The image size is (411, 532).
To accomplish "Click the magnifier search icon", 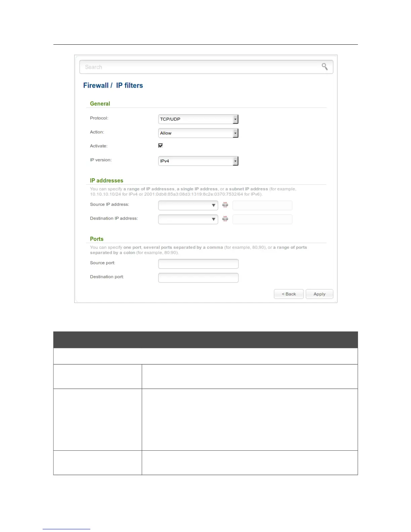I will click(325, 66).
